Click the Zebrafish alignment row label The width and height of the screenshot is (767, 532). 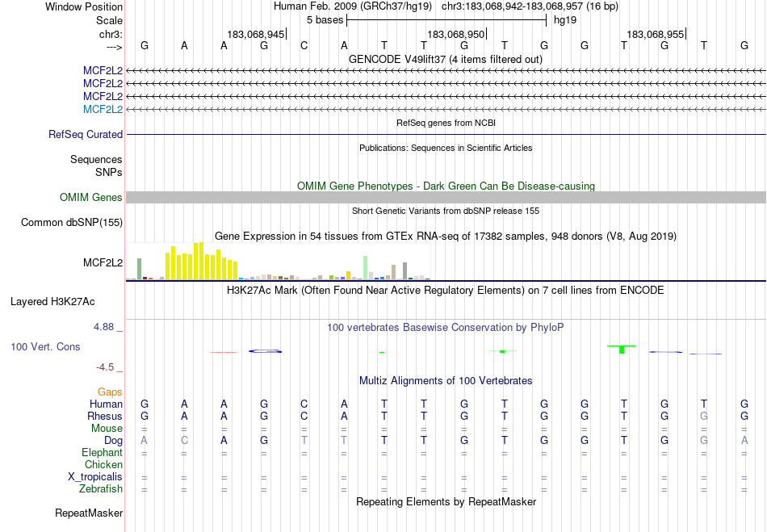[x=101, y=489]
